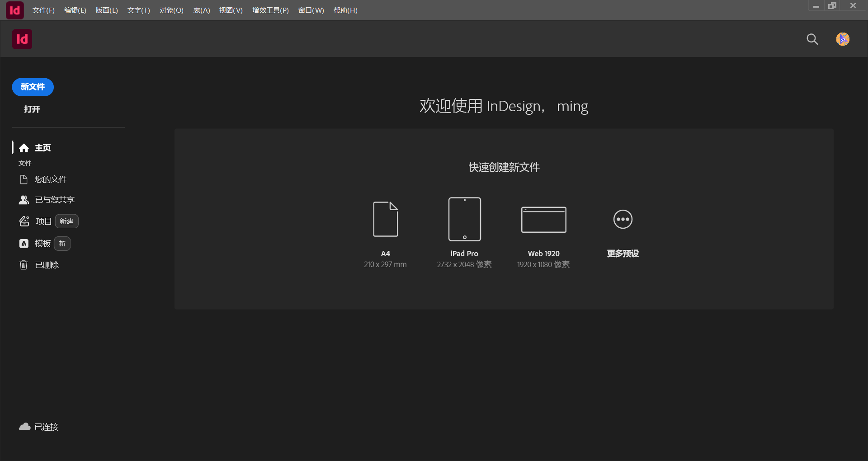868x461 pixels.
Task: Open the search icon in top bar
Action: (x=812, y=39)
